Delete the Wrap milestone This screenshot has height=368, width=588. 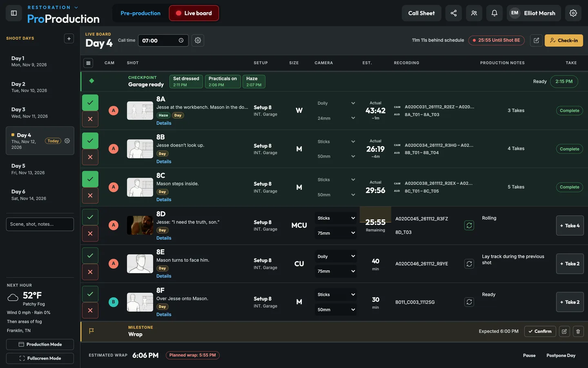pos(578,332)
